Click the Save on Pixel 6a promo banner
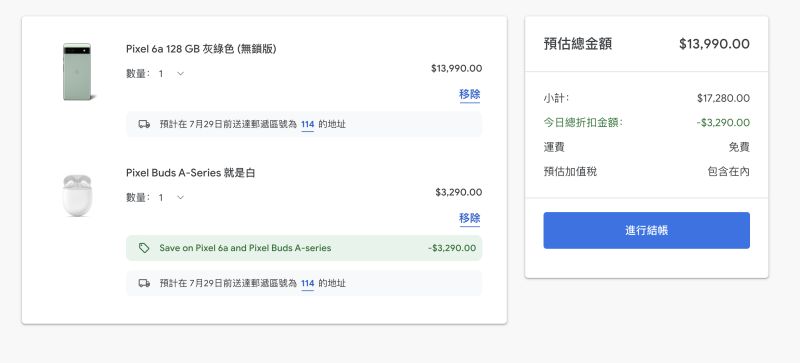 point(304,248)
